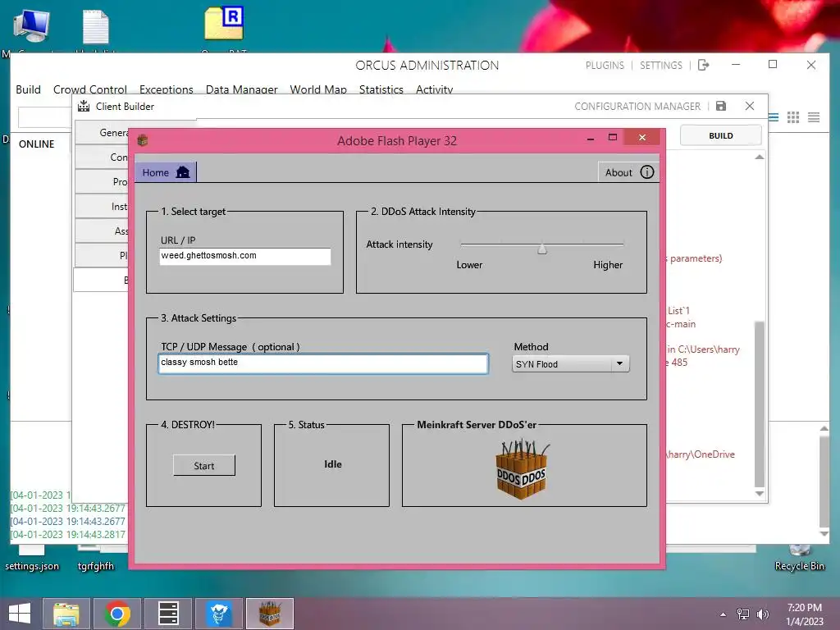Click the DDoS dynamite crate logo

pyautogui.click(x=522, y=468)
